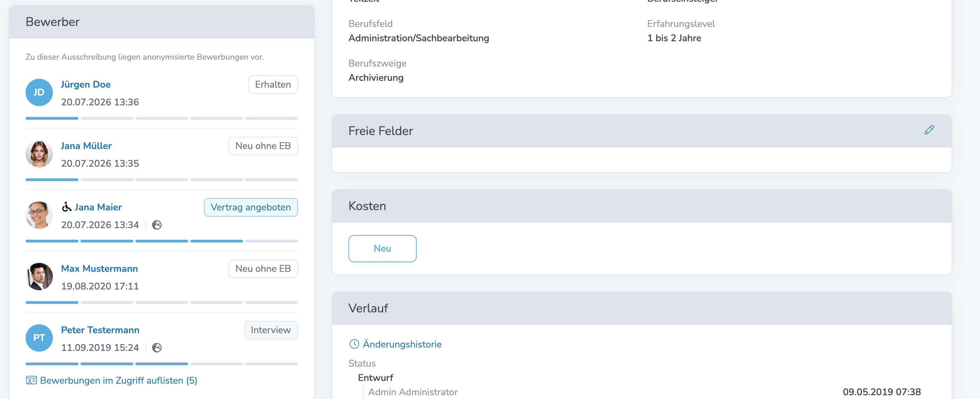Open Jana Müller's profile photo

(39, 154)
